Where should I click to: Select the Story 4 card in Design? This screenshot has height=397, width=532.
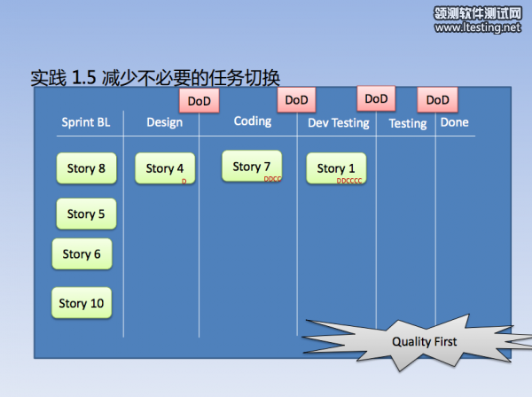coord(165,168)
